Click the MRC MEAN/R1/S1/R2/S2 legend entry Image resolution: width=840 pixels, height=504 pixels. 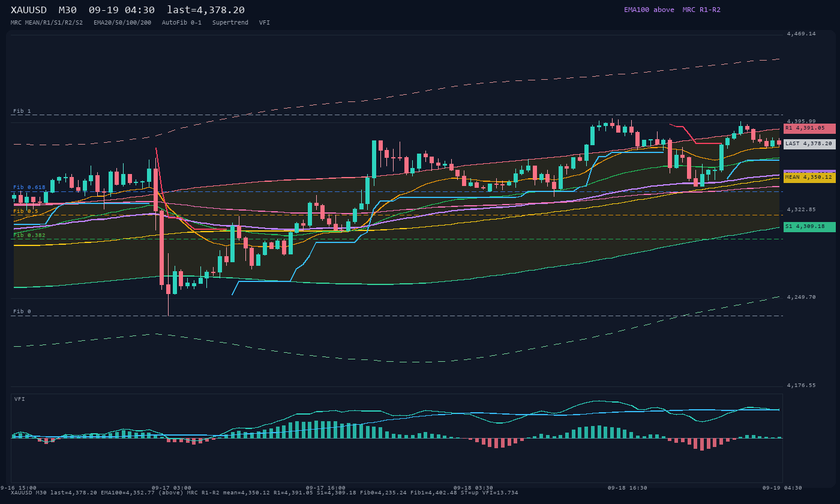click(47, 22)
